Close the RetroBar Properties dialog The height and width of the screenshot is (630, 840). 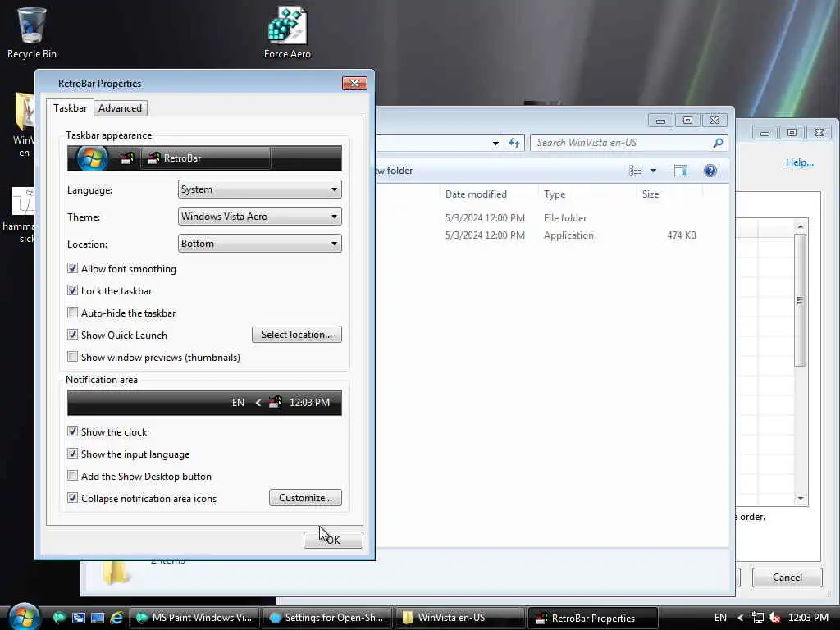(354, 83)
